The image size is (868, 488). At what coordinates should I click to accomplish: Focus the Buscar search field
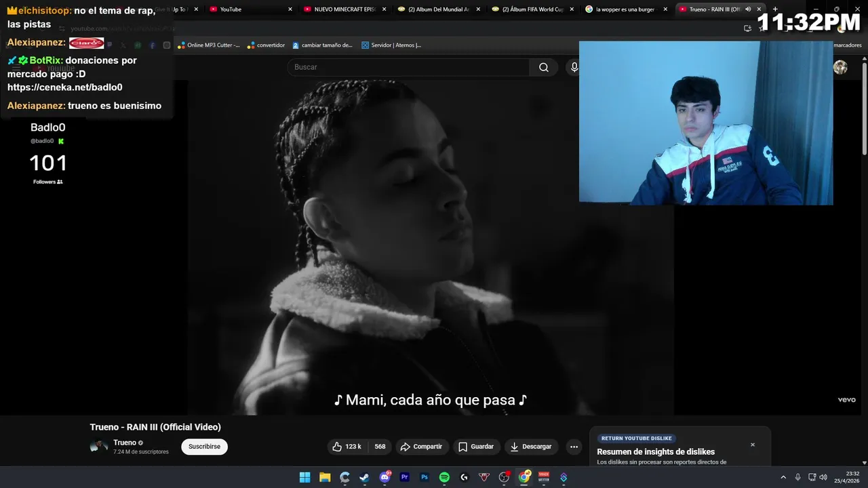[408, 67]
